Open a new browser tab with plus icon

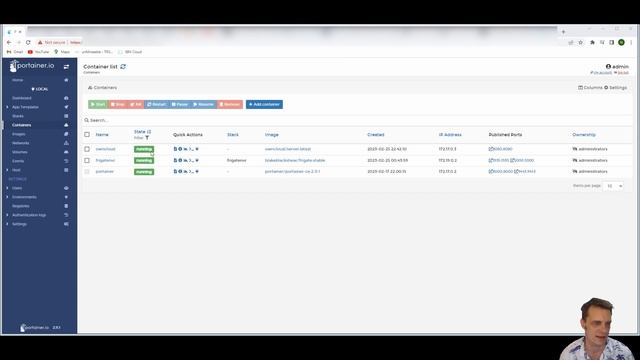(563, 31)
